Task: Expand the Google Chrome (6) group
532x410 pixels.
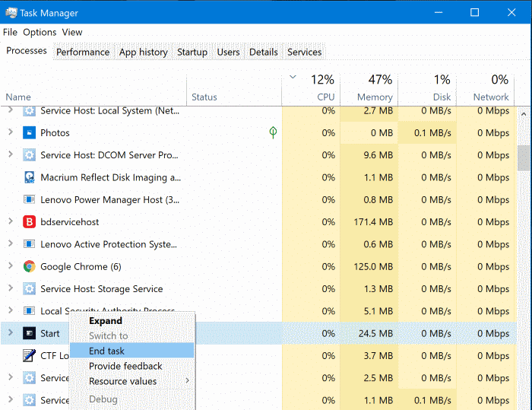Action: point(11,265)
